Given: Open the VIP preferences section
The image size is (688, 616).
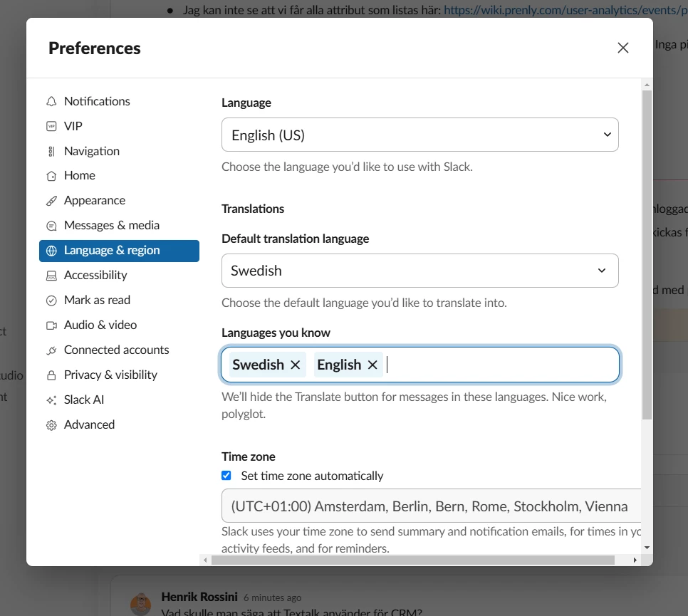Looking at the screenshot, I should [119, 126].
